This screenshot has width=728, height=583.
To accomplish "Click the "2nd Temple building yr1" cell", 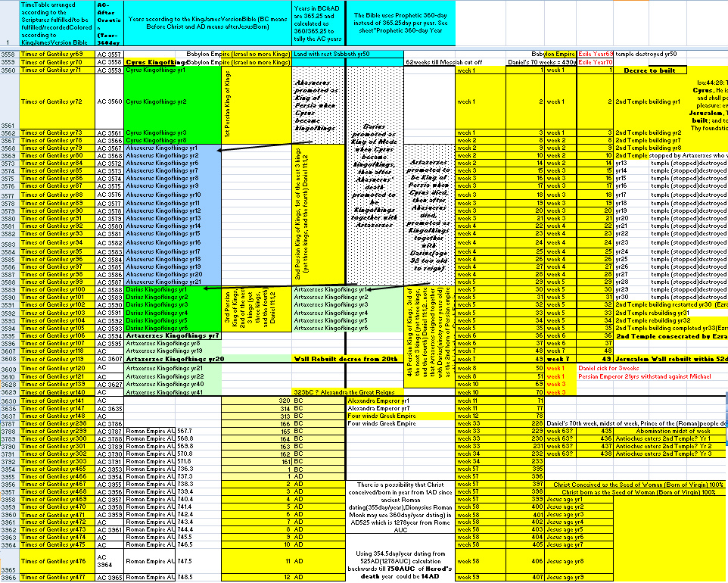I will [x=648, y=101].
